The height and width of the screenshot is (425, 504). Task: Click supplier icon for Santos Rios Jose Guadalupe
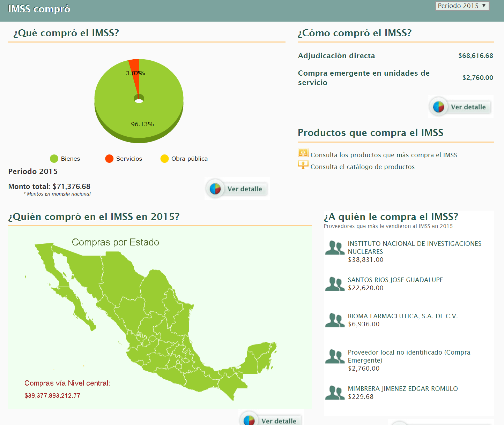pyautogui.click(x=335, y=284)
